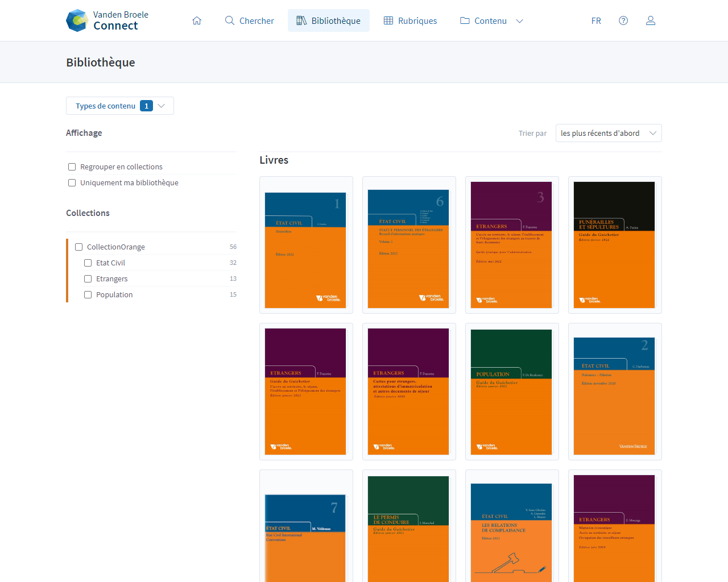Image resolution: width=728 pixels, height=582 pixels.
Task: Open Le Permis de Conduire book cover
Action: tap(409, 529)
